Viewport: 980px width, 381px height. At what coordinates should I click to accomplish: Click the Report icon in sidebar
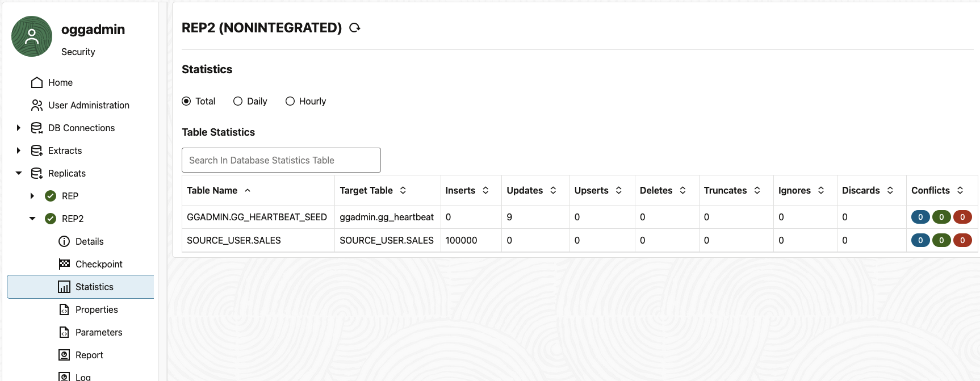pos(64,355)
